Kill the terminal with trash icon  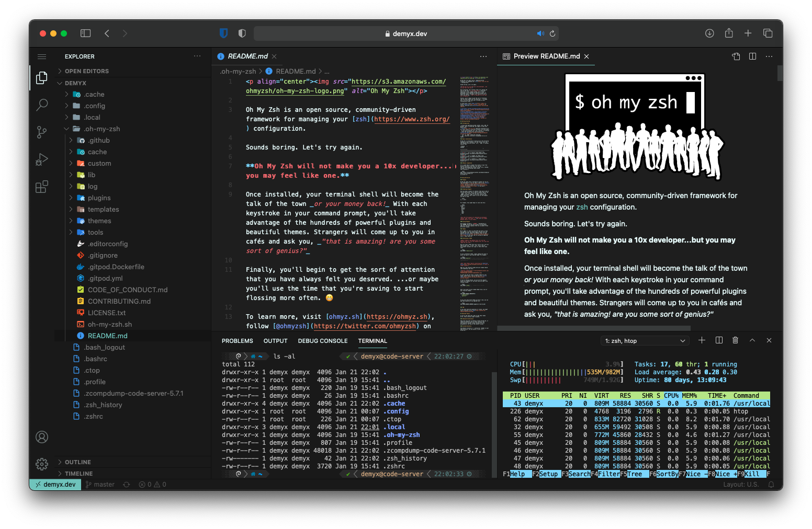[735, 340]
